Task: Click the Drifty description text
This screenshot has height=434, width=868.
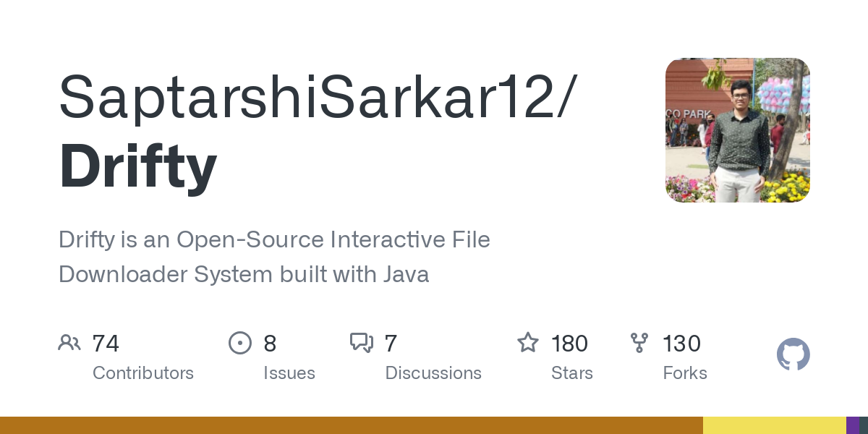Action: pos(274,257)
